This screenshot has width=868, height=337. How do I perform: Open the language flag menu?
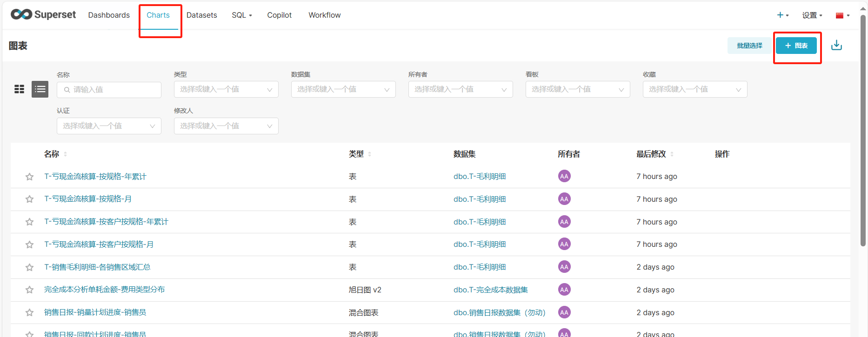[842, 15]
